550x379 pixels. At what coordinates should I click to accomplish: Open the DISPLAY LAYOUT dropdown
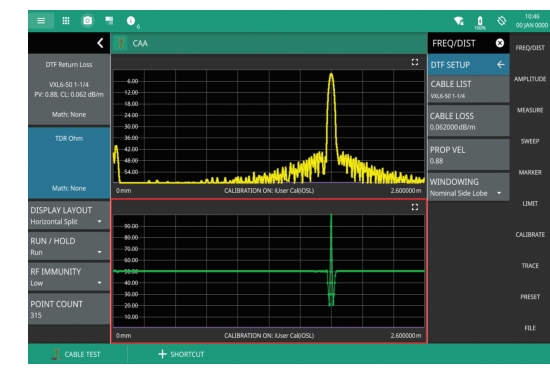(x=69, y=215)
